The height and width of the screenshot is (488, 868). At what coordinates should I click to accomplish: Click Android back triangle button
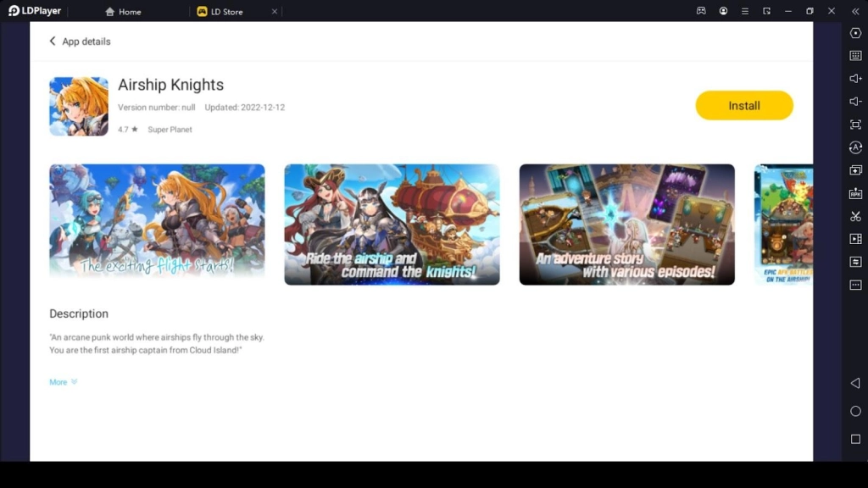coord(855,383)
